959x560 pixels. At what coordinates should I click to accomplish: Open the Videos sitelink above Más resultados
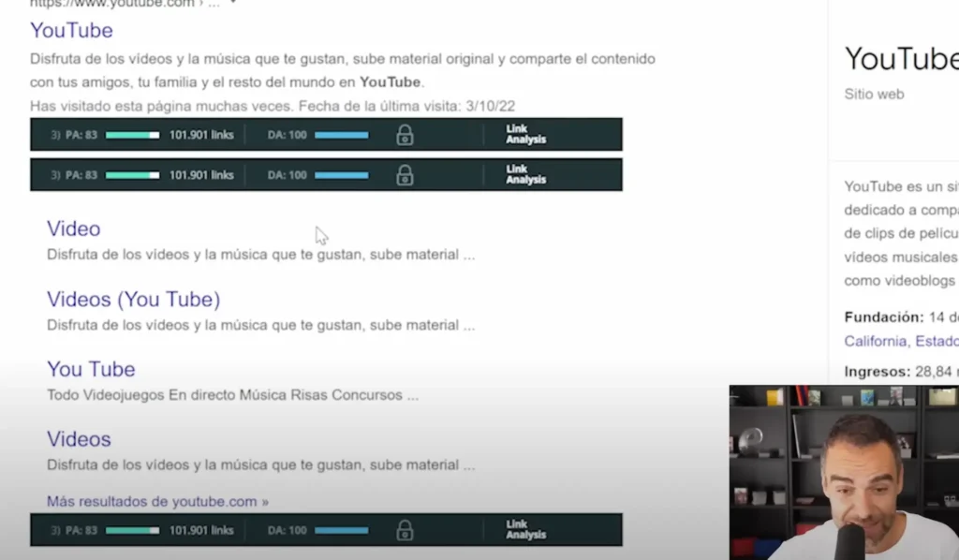point(79,439)
